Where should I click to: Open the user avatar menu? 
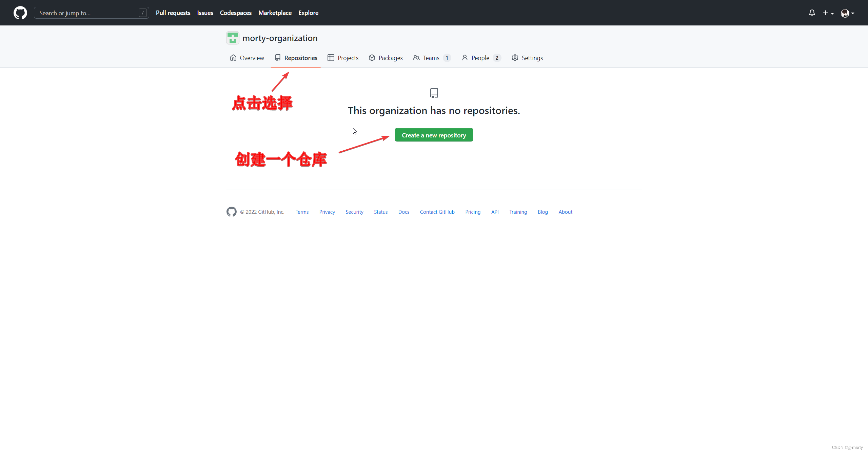pyautogui.click(x=847, y=13)
